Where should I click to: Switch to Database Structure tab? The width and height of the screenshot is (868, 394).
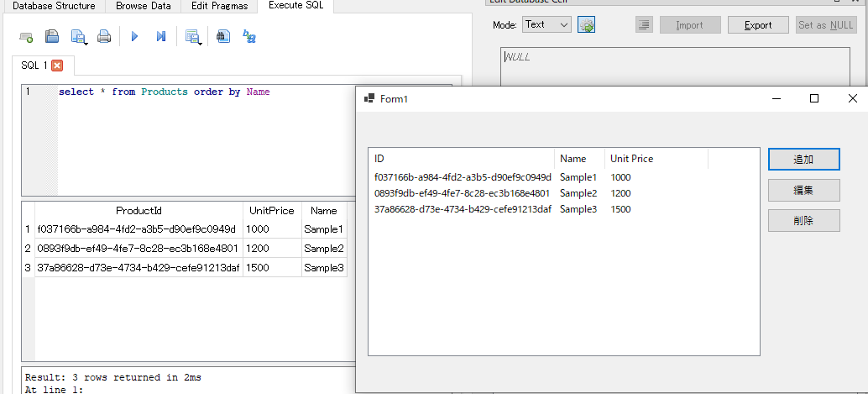(x=54, y=6)
